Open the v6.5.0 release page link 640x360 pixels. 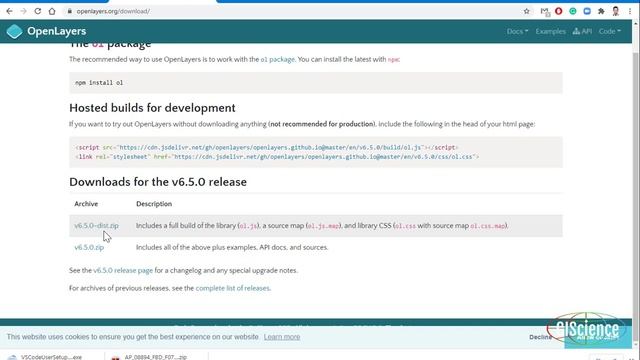tap(123, 271)
